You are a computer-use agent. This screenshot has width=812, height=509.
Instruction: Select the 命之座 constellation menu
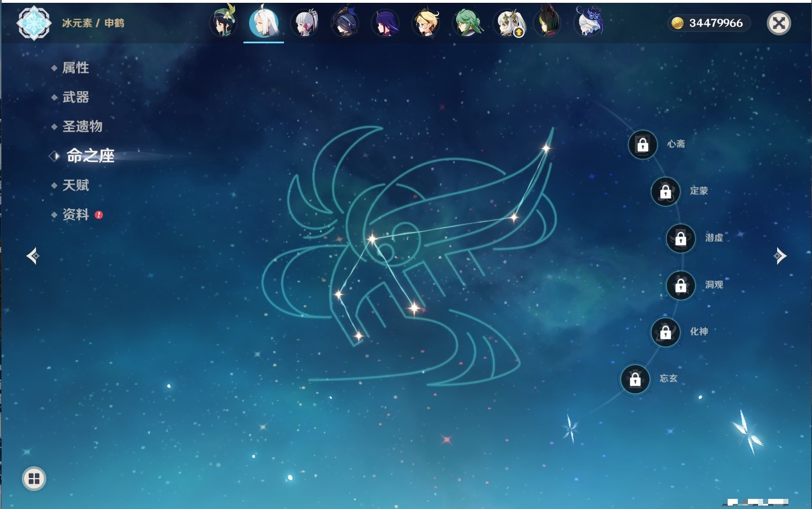[91, 156]
